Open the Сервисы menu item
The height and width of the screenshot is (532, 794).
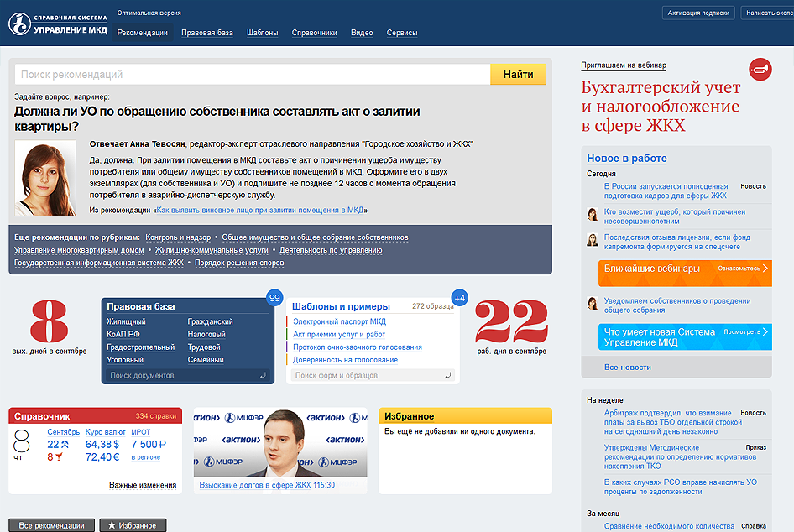[x=401, y=33]
